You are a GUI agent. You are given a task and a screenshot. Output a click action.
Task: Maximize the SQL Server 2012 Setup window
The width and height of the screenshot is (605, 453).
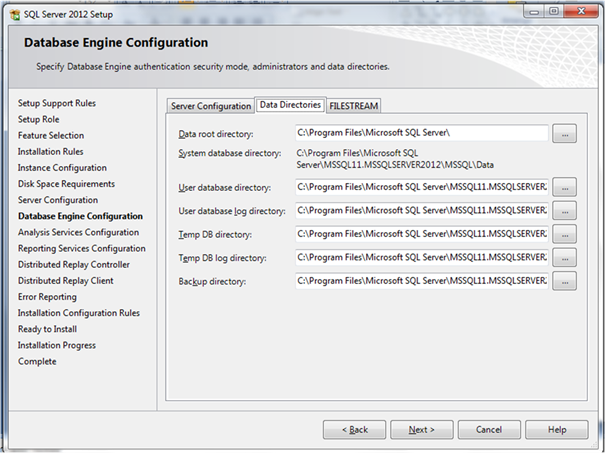click(554, 12)
